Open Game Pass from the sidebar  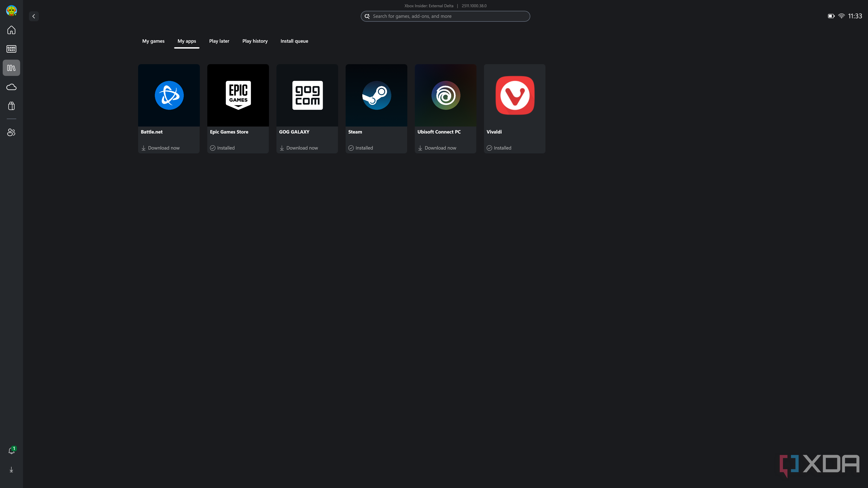12,49
